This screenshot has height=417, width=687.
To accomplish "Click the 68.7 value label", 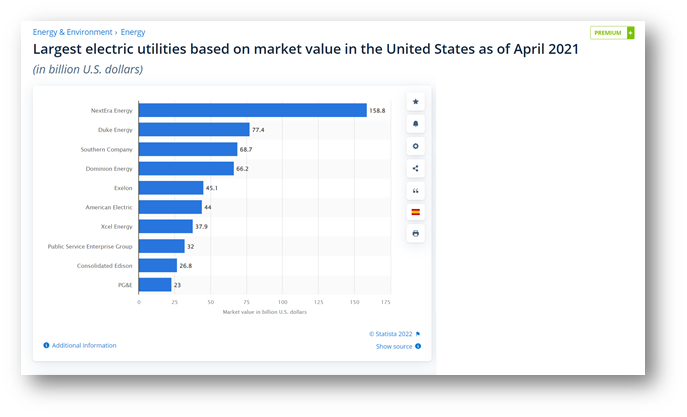I will pos(246,150).
